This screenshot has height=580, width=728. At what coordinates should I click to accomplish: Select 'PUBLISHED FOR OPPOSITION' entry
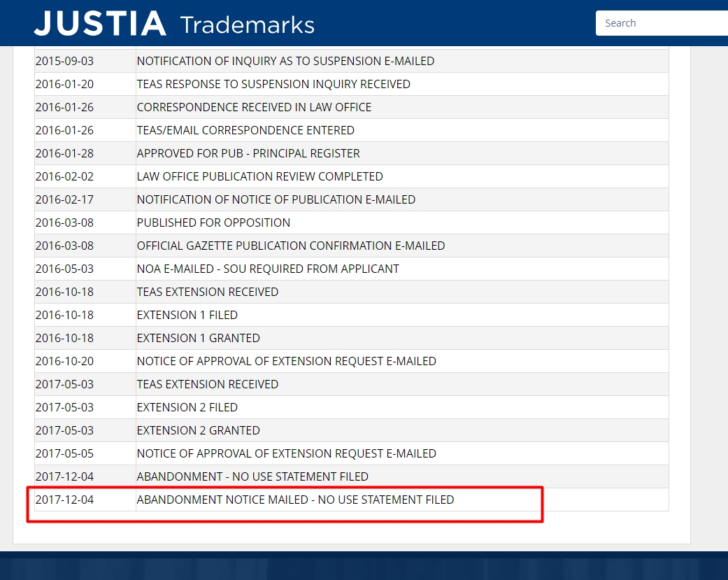click(x=213, y=222)
